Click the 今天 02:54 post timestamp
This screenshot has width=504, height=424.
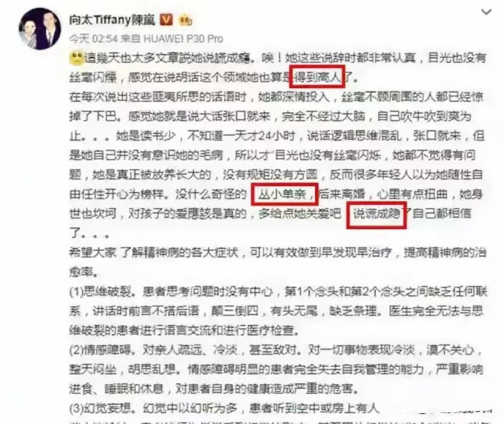click(x=94, y=39)
